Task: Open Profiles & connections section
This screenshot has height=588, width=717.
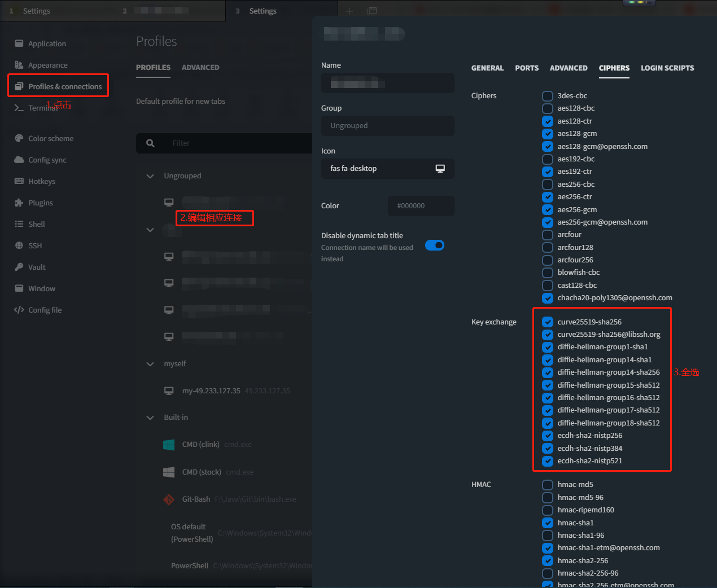Action: click(x=58, y=86)
